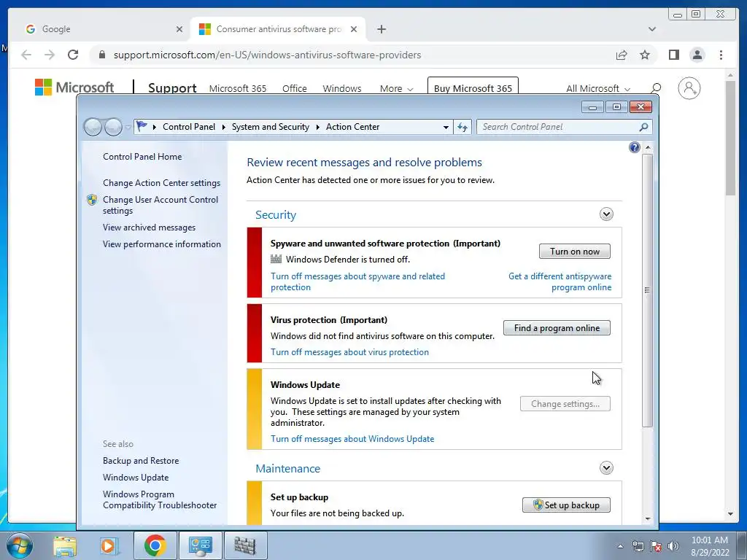Viewport: 747px width, 560px height.
Task: Close the Consumer antivirus software tab
Action: click(354, 29)
